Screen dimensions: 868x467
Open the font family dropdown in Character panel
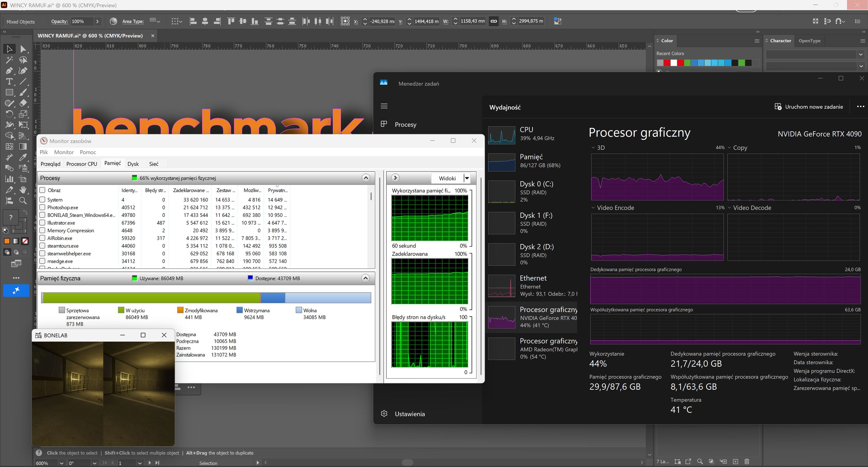[861, 54]
